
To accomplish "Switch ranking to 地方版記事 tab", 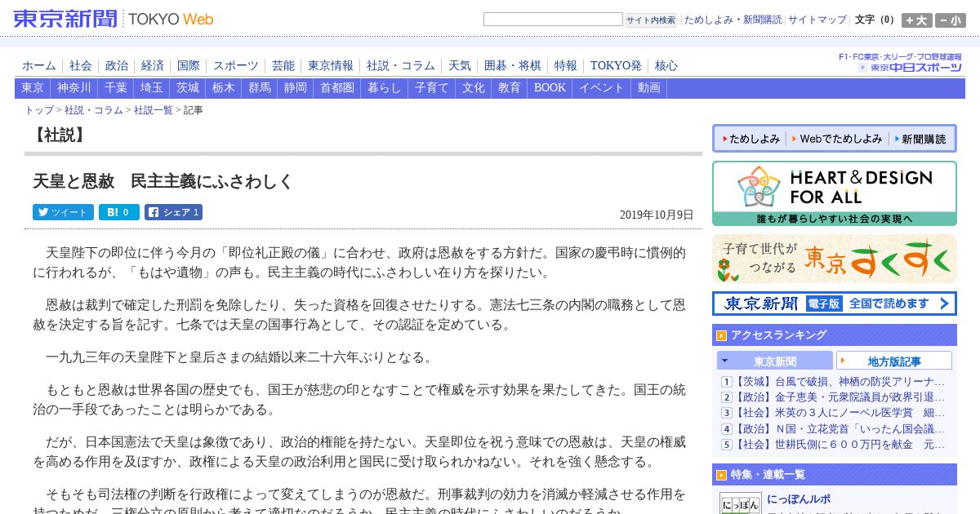I will coord(894,361).
